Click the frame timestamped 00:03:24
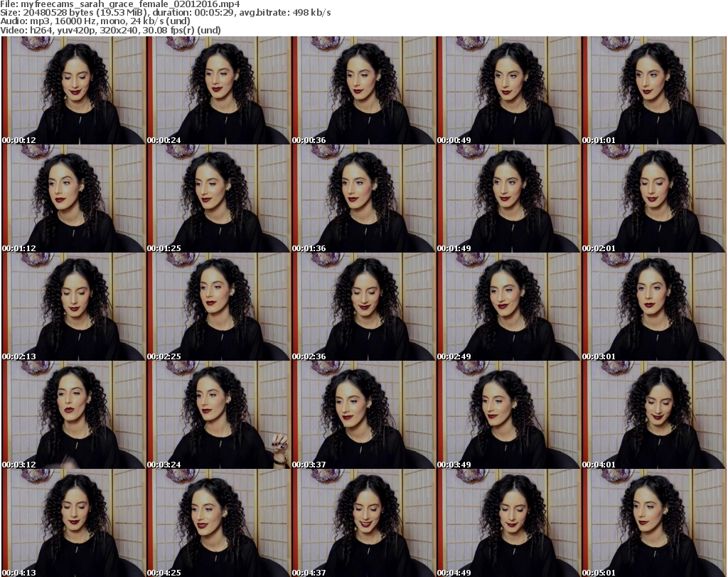The width and height of the screenshot is (728, 577). [218, 415]
